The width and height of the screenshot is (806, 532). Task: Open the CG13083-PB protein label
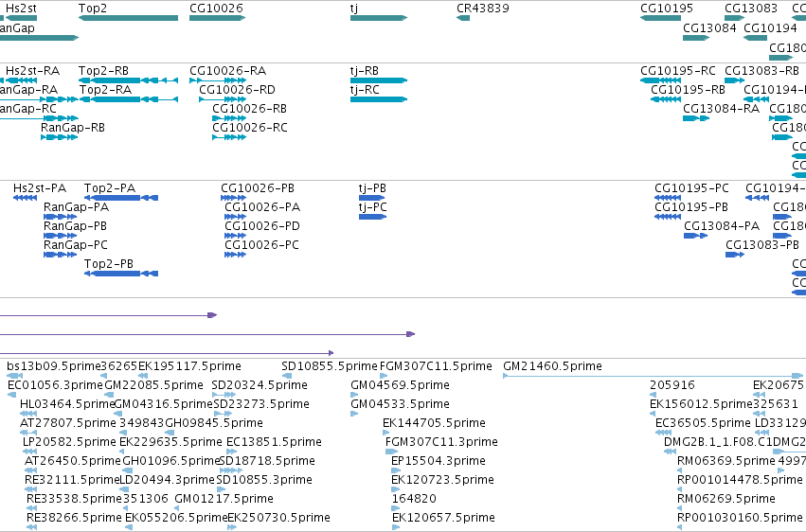pos(762,245)
